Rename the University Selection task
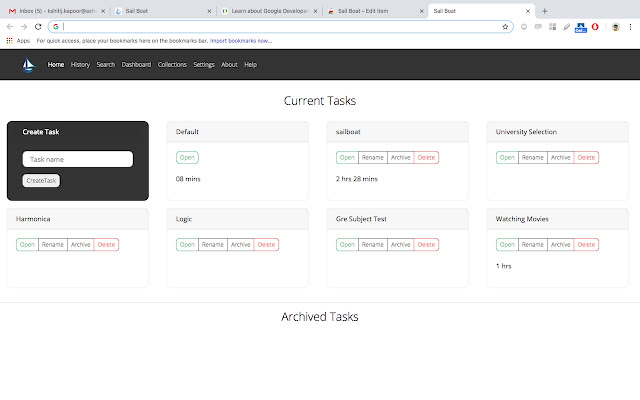This screenshot has height=400, width=640. coord(533,158)
